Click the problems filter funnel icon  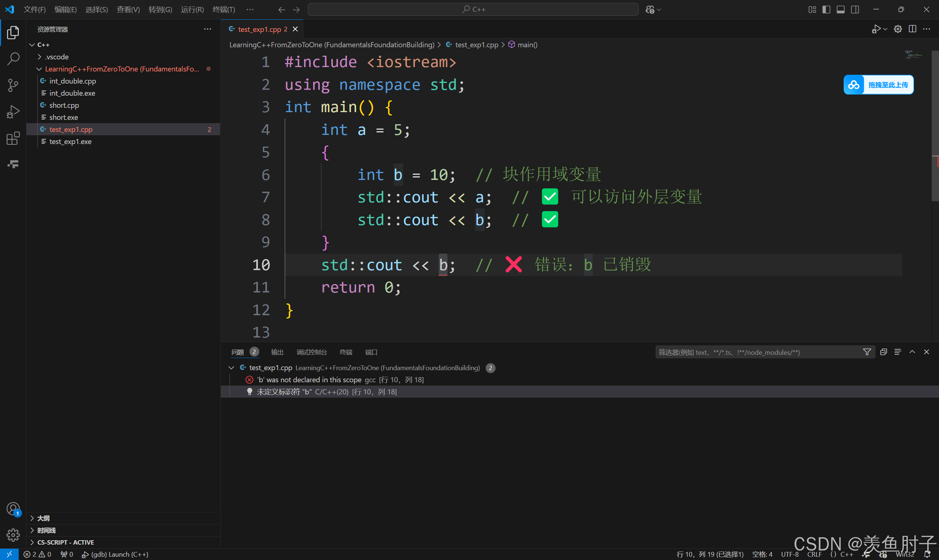click(x=867, y=352)
